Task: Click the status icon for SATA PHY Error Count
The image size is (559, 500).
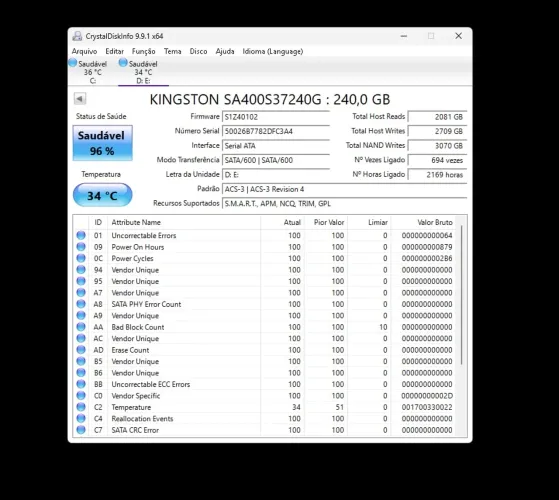Action: tap(81, 304)
